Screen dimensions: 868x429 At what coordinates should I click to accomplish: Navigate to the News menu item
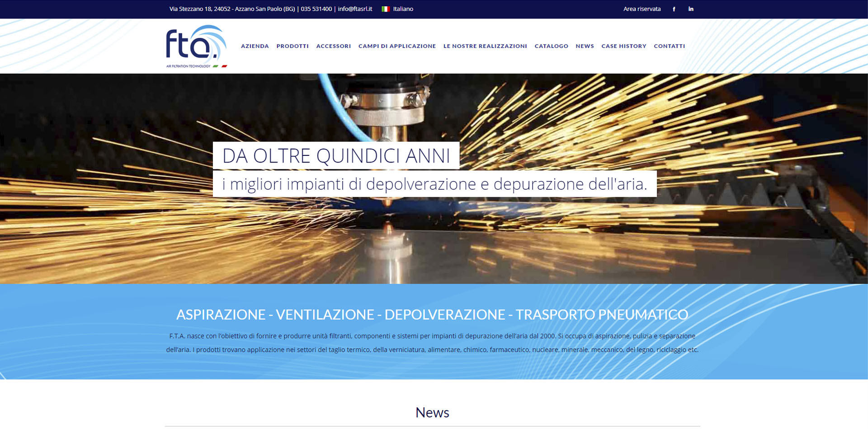click(585, 46)
